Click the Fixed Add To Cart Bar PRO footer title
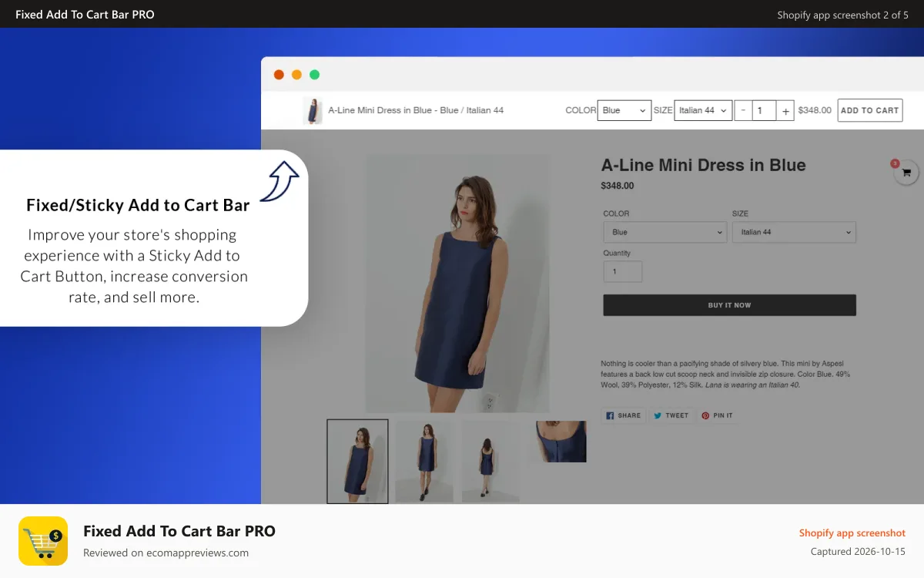The width and height of the screenshot is (924, 578). pyautogui.click(x=179, y=531)
